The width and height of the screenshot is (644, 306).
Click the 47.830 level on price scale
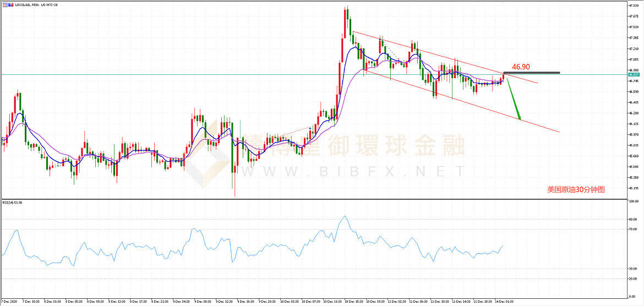click(632, 6)
